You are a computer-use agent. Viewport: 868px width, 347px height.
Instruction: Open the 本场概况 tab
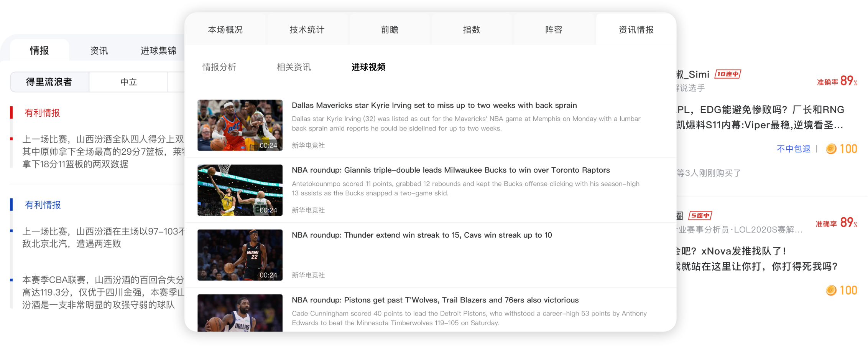[x=225, y=30]
